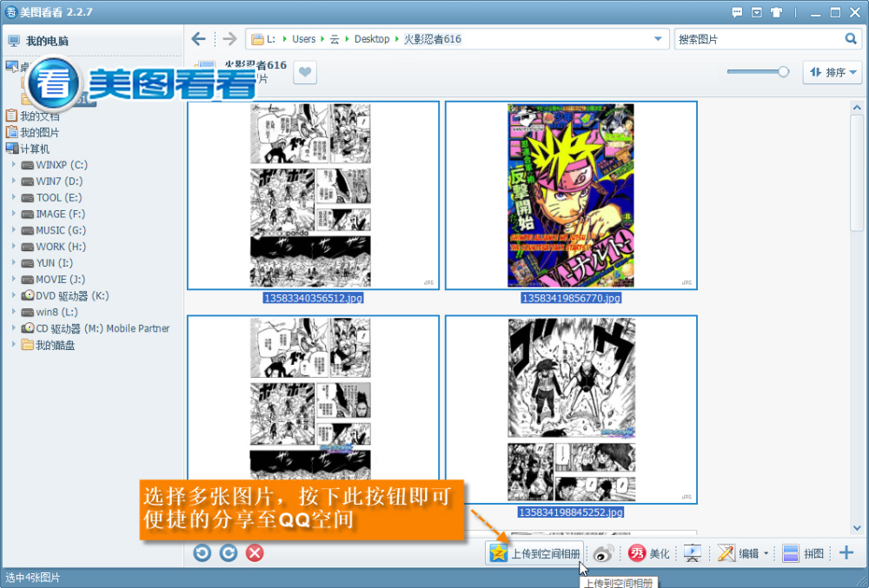
Task: Jump to Users in the address path
Action: [303, 39]
